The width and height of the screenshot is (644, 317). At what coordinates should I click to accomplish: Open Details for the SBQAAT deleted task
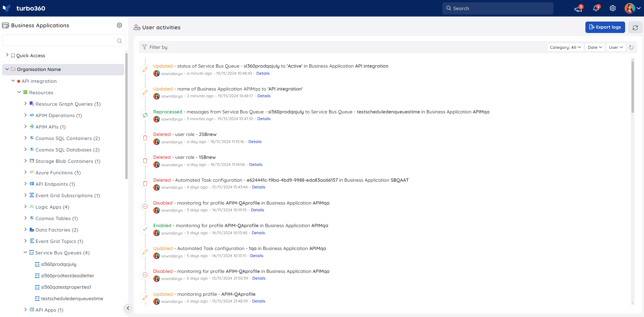pyautogui.click(x=259, y=187)
